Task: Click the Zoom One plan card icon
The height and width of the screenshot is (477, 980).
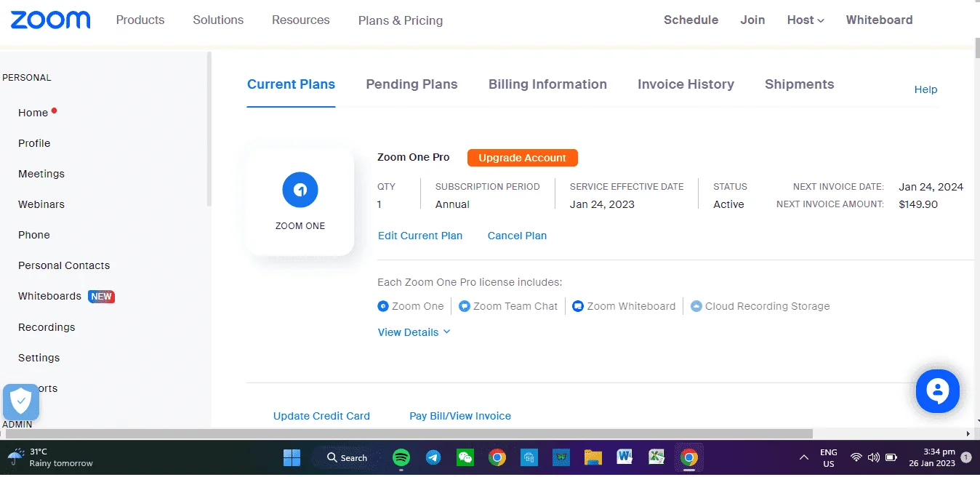Action: pos(300,190)
